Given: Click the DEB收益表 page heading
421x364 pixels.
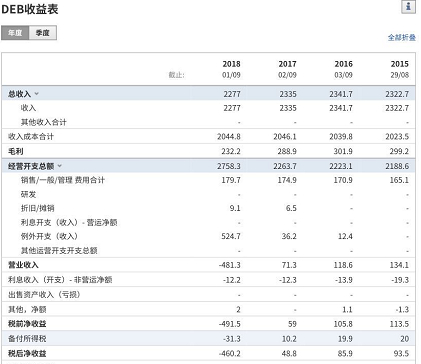Looking at the screenshot, I should (30, 9).
